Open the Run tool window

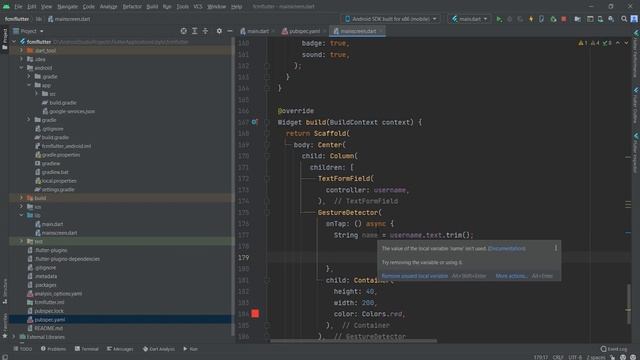point(191,349)
